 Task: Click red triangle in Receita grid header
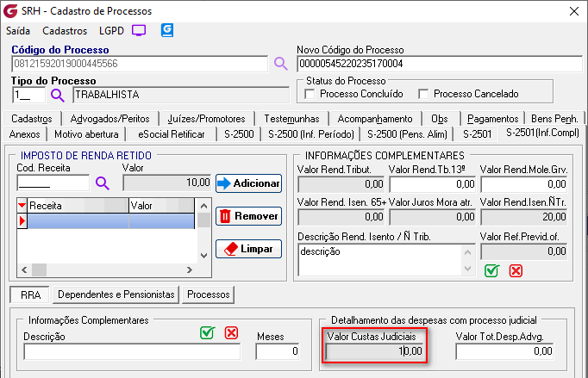coord(22,205)
